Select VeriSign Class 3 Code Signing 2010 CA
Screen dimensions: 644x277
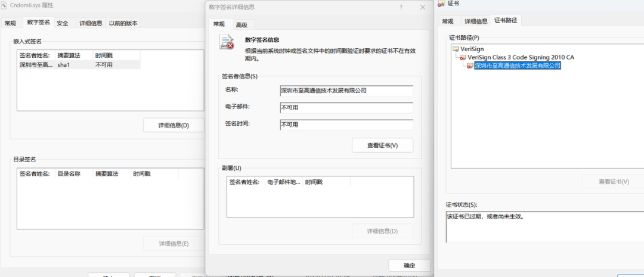[x=521, y=57]
